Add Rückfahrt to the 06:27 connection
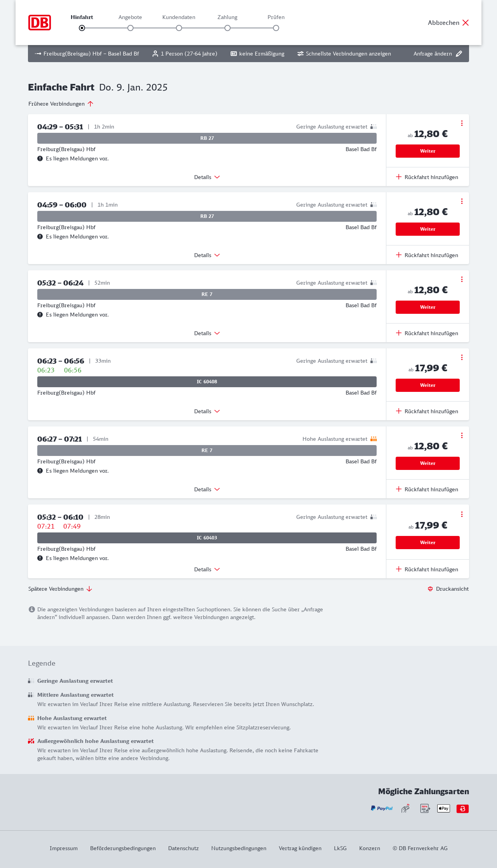The width and height of the screenshot is (497, 868). point(427,489)
